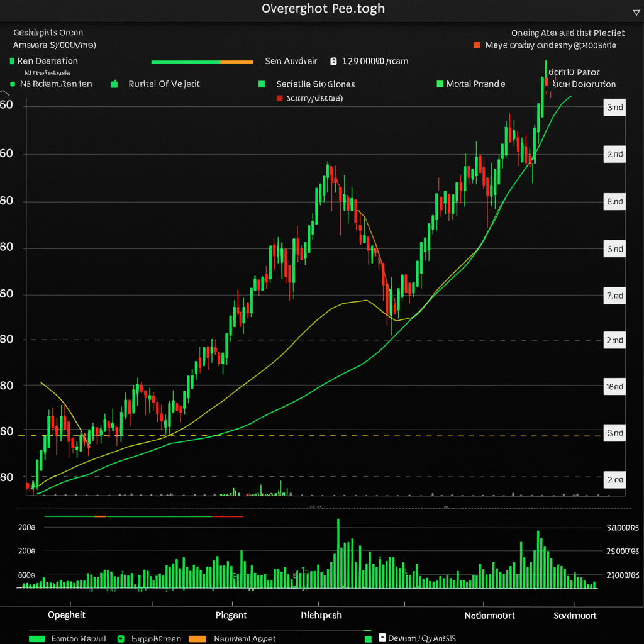This screenshot has height=644, width=644.
Task: Toggle the 'Rurital Of Ve jetit' series label
Action: pos(164,84)
